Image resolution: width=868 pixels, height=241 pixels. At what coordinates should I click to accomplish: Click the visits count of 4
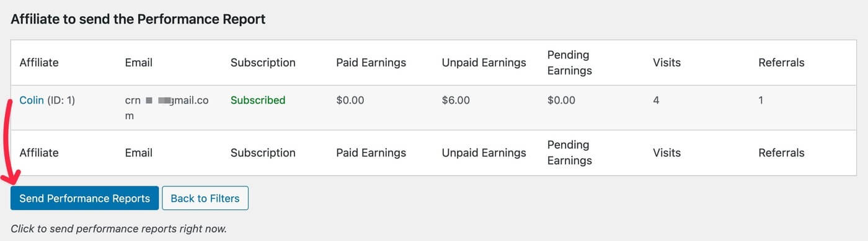[x=656, y=100]
